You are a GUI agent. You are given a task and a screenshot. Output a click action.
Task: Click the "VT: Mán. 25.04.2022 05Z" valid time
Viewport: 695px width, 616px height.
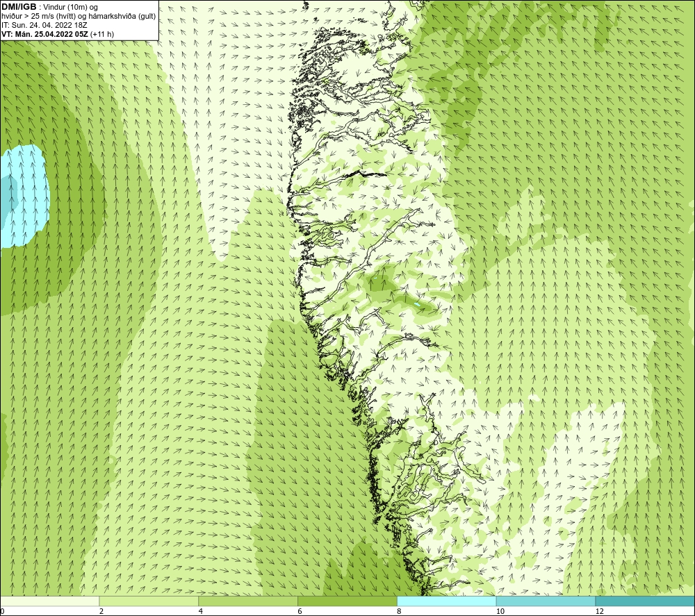click(x=44, y=34)
